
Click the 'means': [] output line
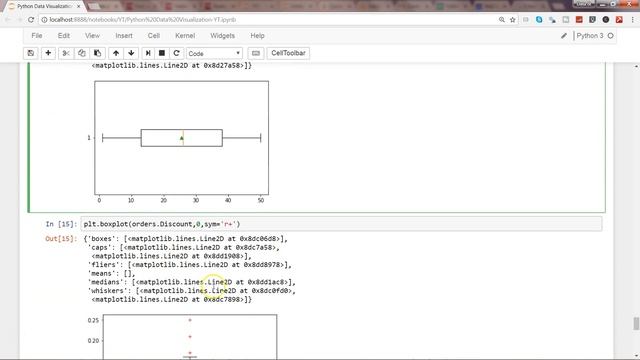point(111,273)
